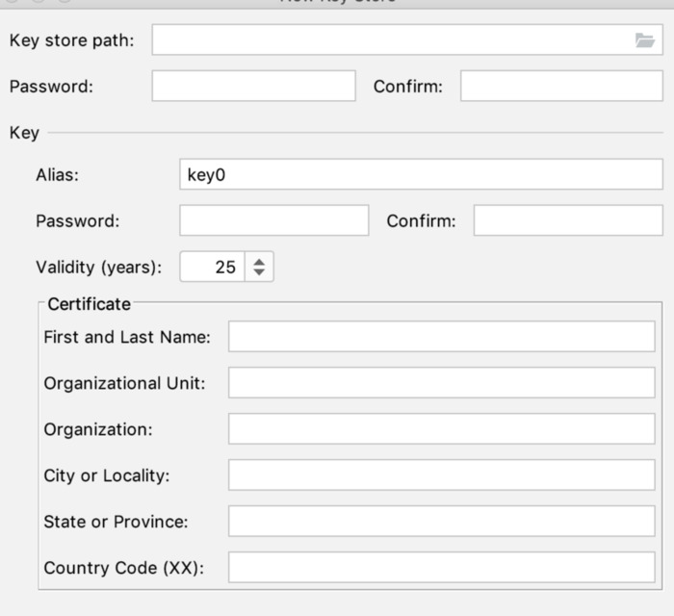Click the Key store path text field

pyautogui.click(x=385, y=40)
